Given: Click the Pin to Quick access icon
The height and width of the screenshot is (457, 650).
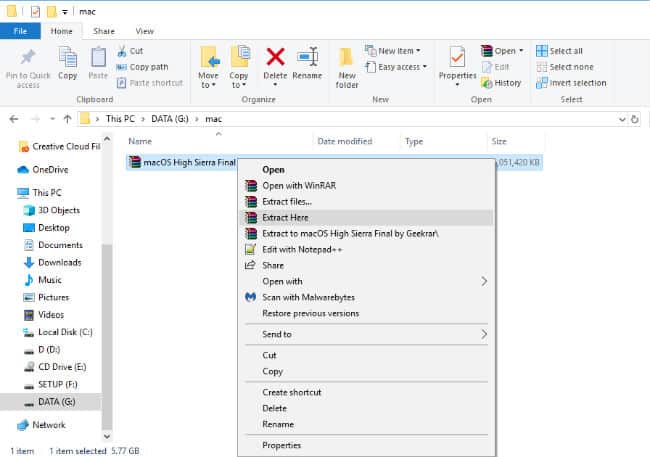Looking at the screenshot, I should [28, 57].
